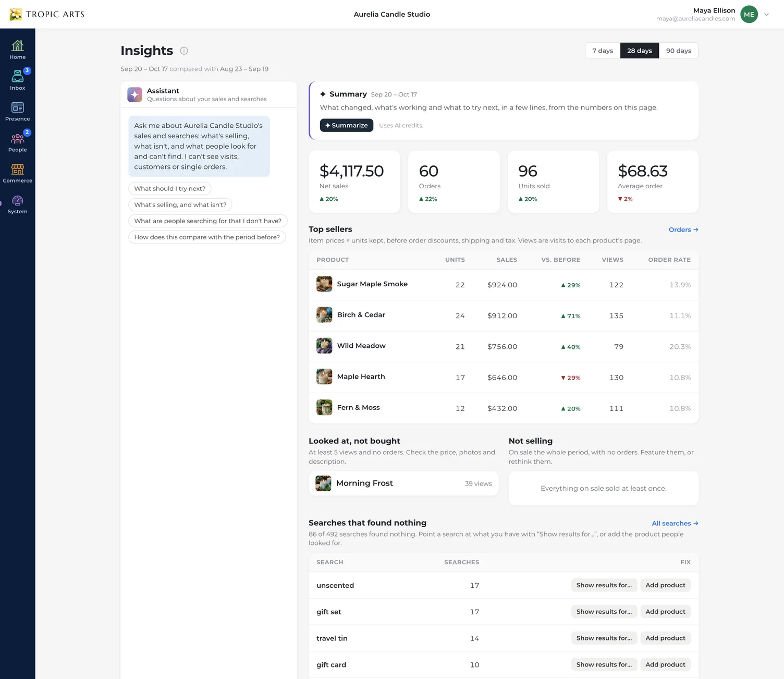Click the $4,117.50 Net sales figure
The height and width of the screenshot is (679, 784).
pyautogui.click(x=351, y=171)
